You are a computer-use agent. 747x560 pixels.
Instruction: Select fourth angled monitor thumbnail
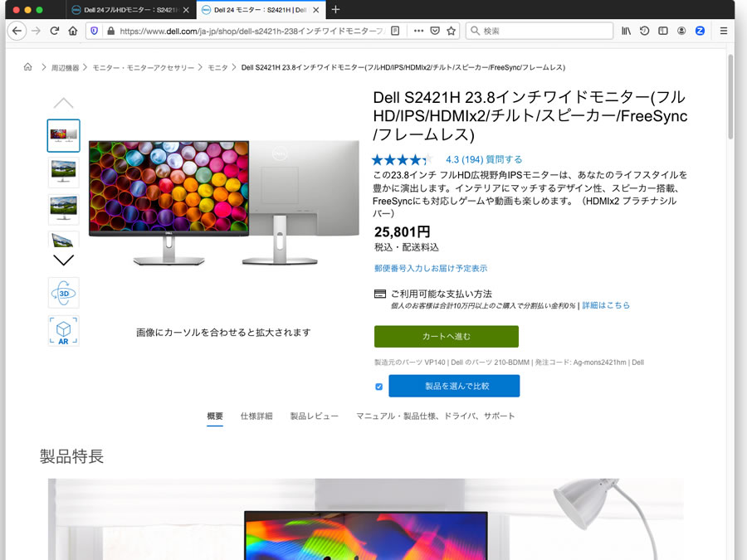point(63,239)
